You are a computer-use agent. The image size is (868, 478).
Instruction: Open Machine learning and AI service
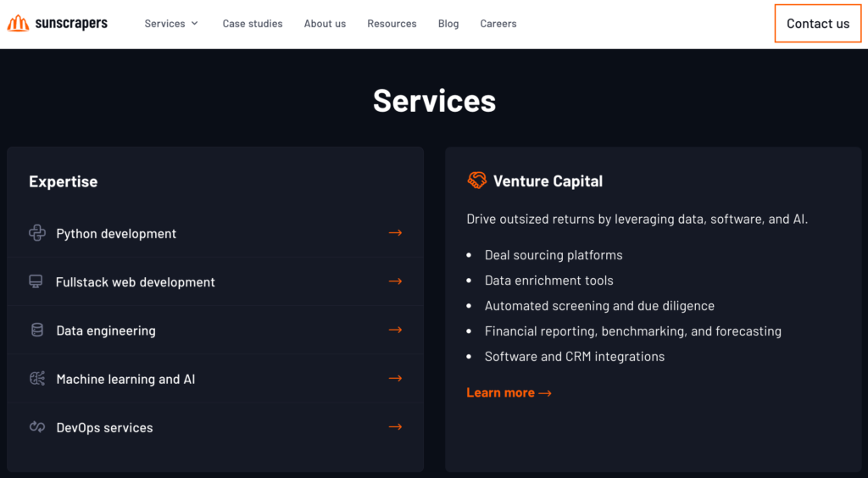click(215, 378)
